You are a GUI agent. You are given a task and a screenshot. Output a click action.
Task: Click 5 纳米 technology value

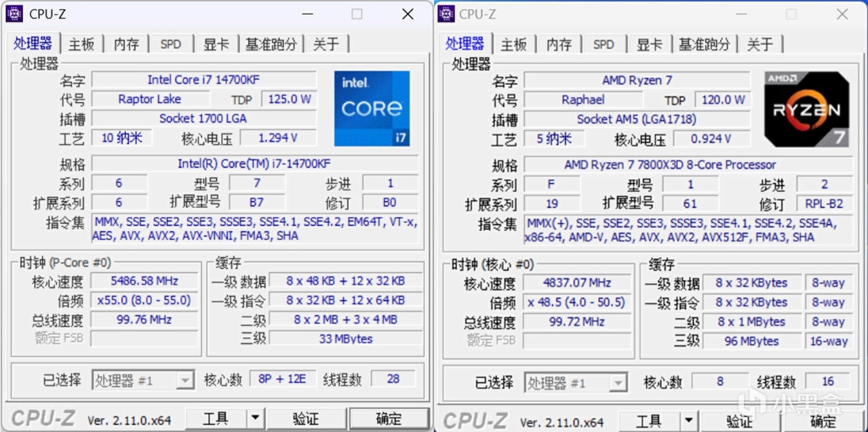coord(554,139)
